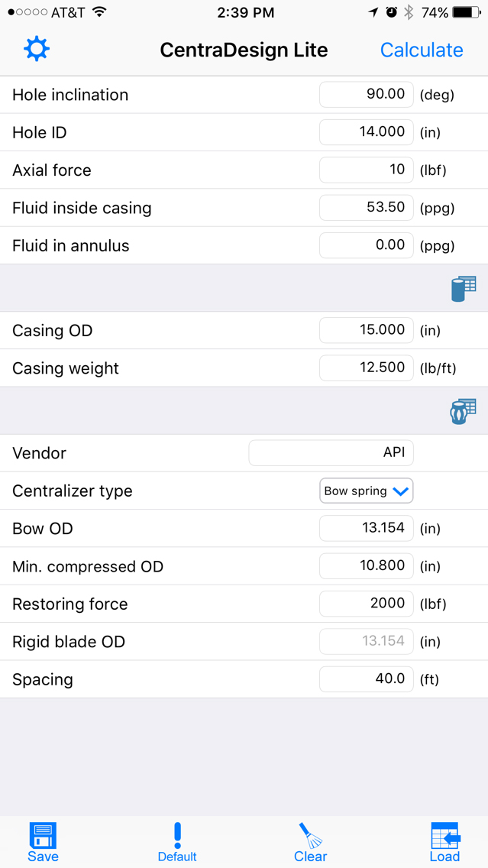The height and width of the screenshot is (868, 488).
Task: Select the Bow OD input field
Action: click(367, 529)
